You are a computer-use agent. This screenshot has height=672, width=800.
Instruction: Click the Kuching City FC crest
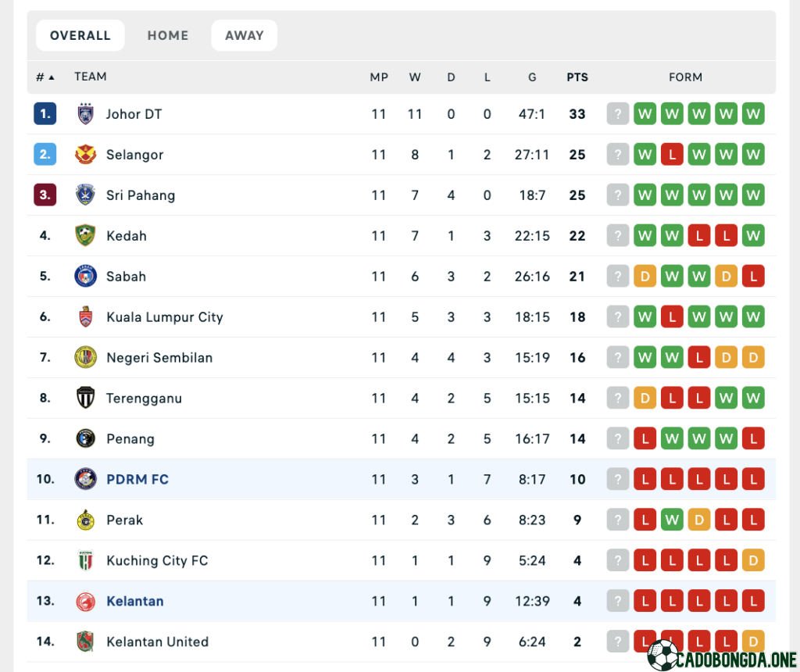pyautogui.click(x=85, y=560)
